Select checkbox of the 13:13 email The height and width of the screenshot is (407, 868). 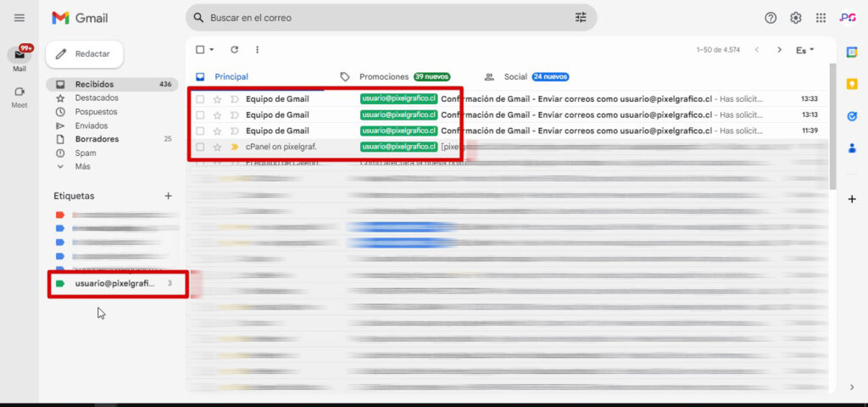click(200, 114)
